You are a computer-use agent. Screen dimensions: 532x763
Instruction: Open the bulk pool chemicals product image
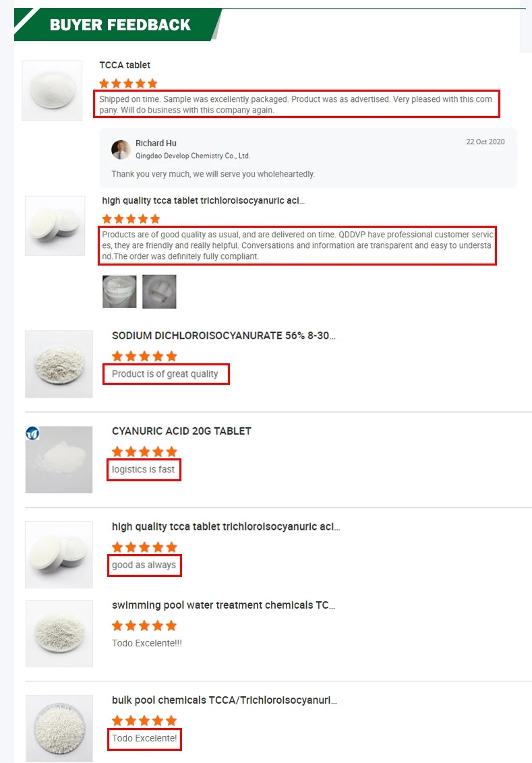click(59, 729)
